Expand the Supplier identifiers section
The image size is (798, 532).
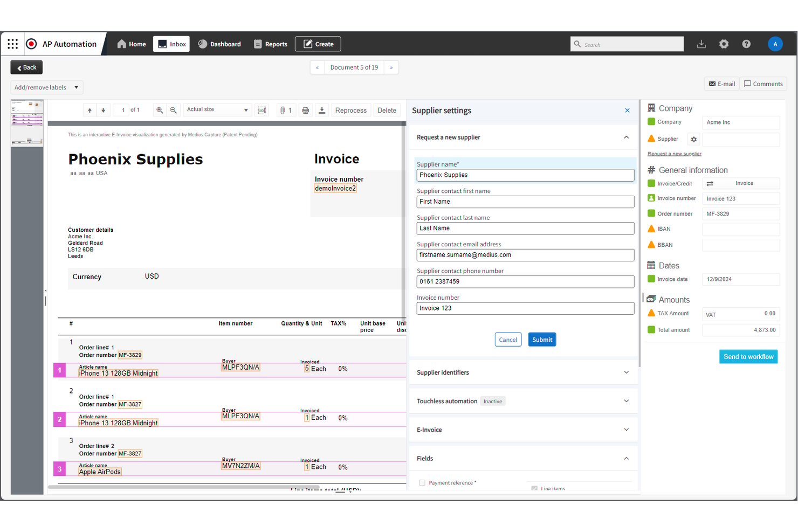[626, 372]
